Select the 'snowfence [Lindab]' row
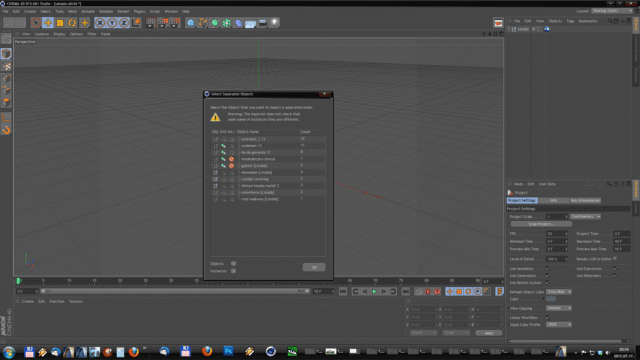Screen dimensions: 640x360 point(268,193)
